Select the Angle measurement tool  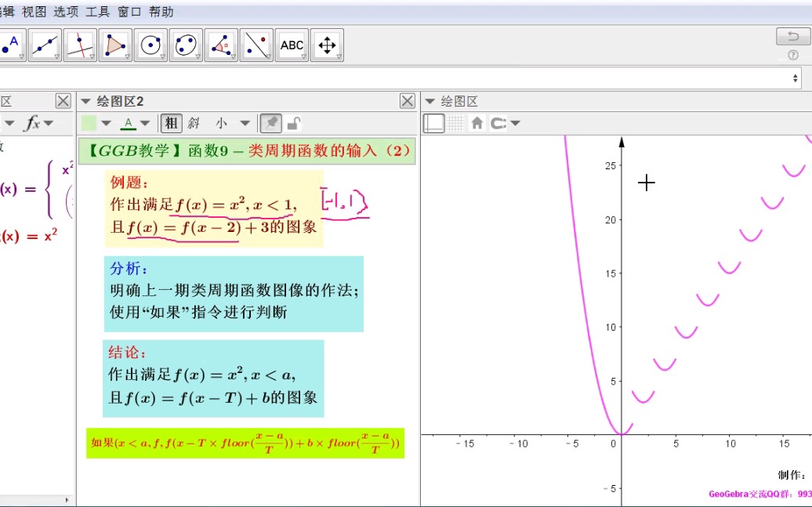[221, 45]
